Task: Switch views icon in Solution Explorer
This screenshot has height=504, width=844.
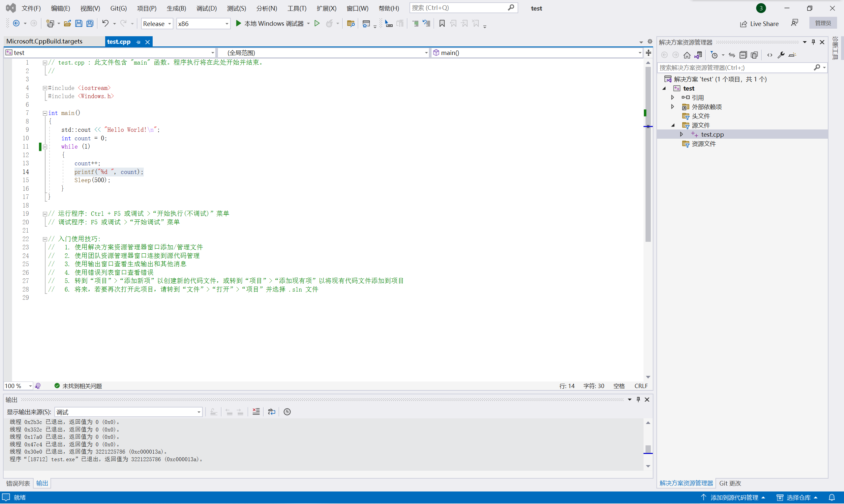Action: (x=698, y=55)
